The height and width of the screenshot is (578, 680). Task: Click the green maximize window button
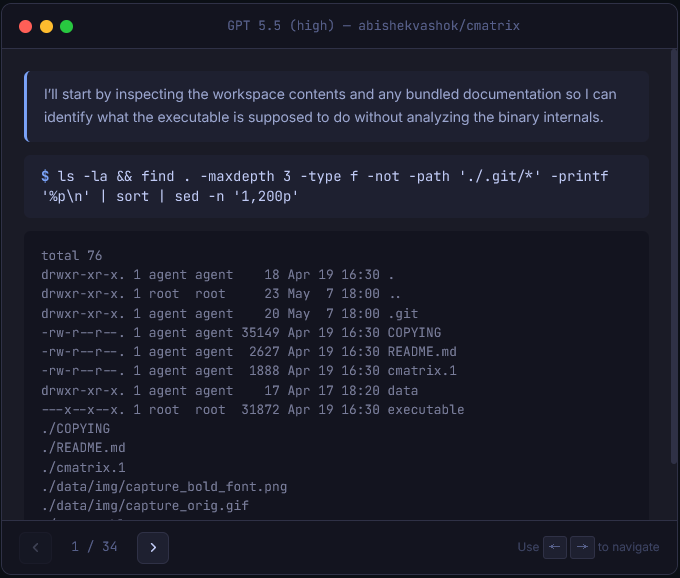coord(66,26)
